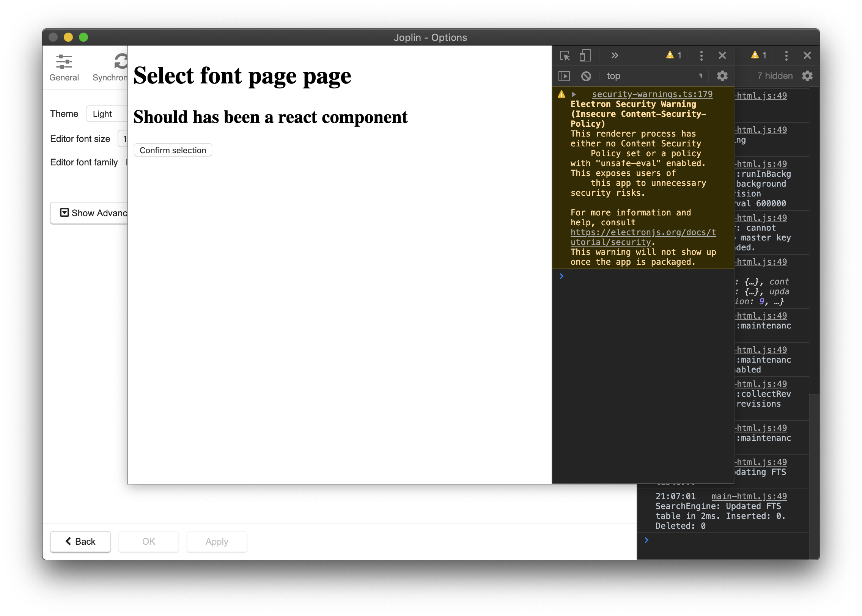Expand the Electron Security Warning entry
This screenshot has height=616, width=862.
pos(574,94)
